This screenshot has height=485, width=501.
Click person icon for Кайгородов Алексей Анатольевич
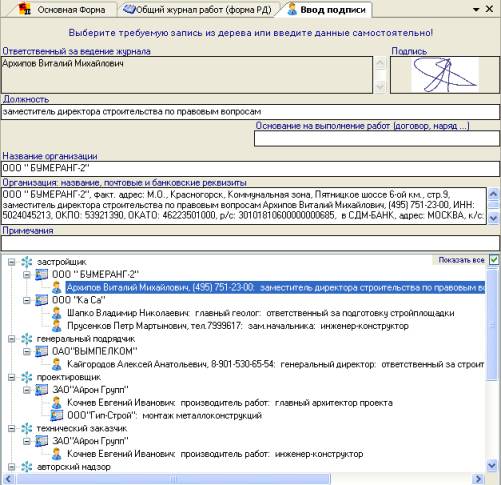[57, 365]
